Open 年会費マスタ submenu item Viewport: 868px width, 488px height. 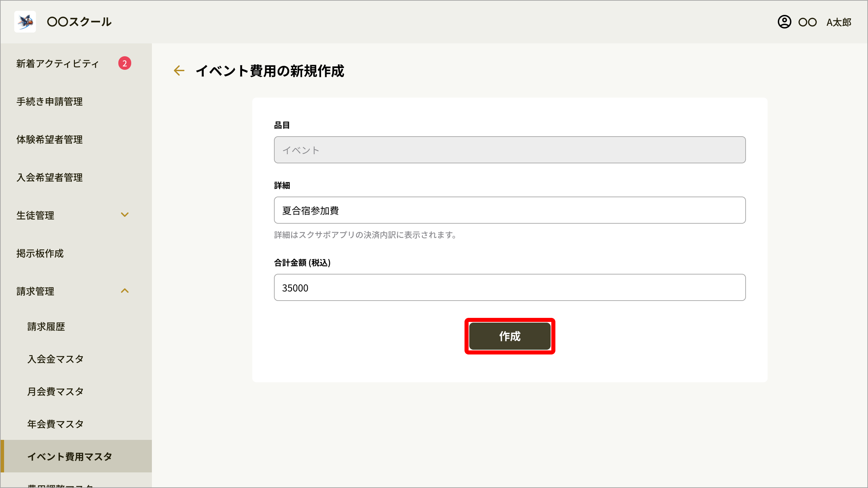pos(56,424)
